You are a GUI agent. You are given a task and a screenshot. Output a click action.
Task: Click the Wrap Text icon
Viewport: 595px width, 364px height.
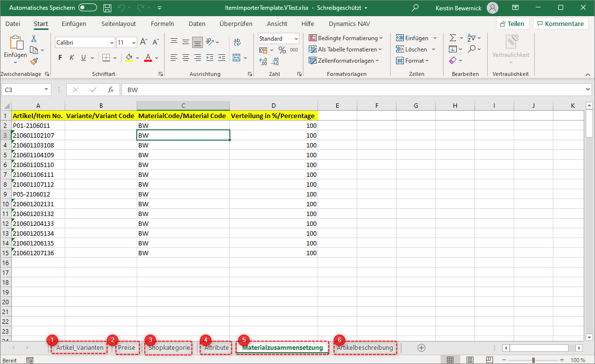coord(237,42)
